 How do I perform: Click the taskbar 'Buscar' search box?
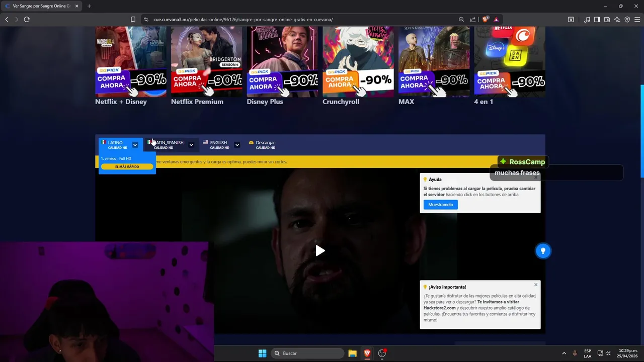(x=308, y=353)
